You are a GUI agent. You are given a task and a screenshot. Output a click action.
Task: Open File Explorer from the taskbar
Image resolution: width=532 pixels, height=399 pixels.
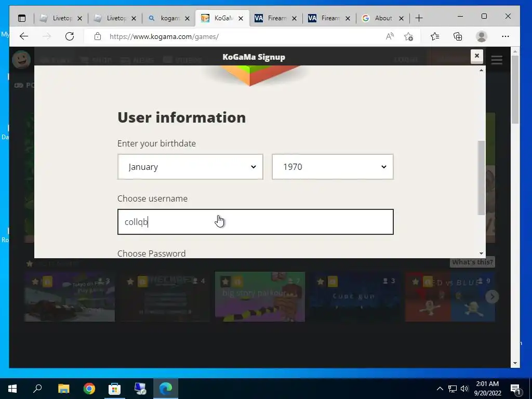63,389
